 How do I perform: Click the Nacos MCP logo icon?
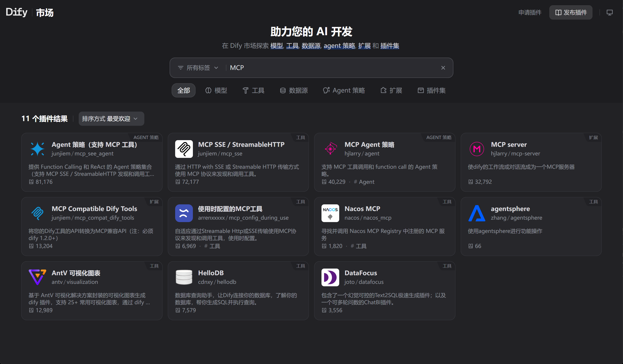(330, 213)
